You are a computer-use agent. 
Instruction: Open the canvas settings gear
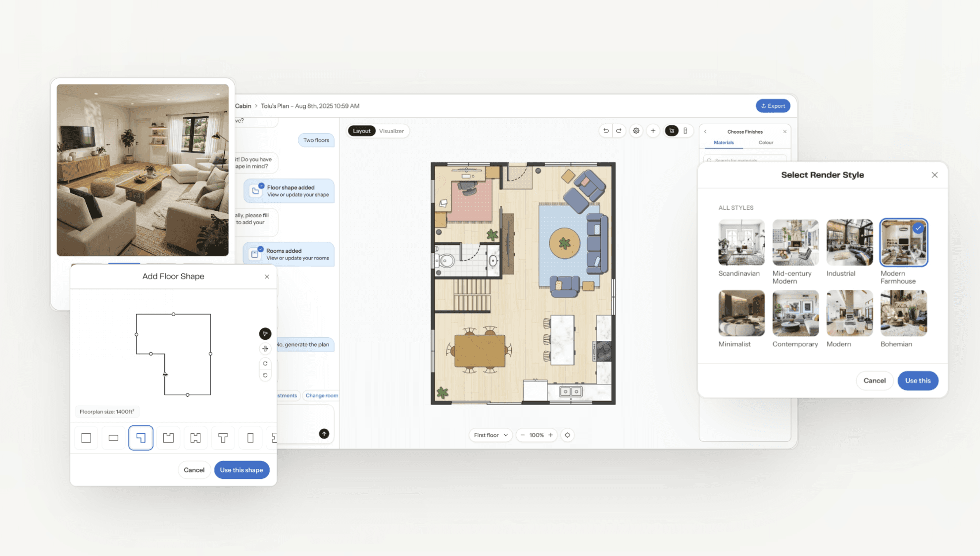click(636, 131)
